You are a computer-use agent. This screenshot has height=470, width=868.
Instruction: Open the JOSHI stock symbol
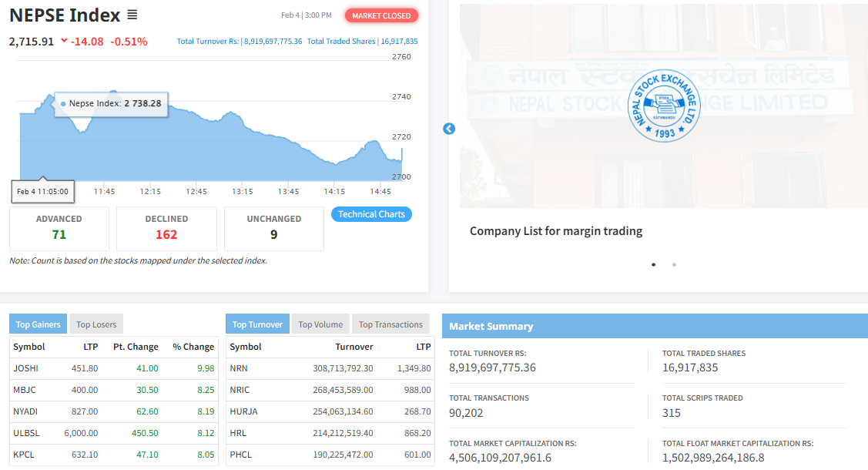(25, 368)
